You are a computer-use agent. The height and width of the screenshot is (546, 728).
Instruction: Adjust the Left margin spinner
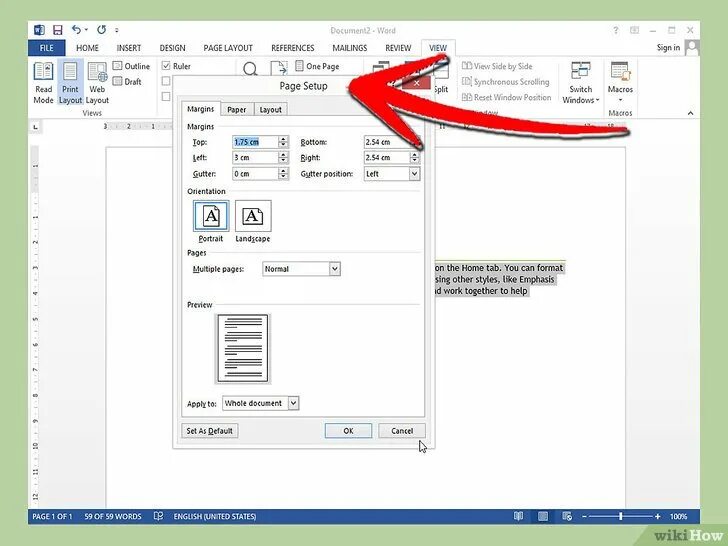pyautogui.click(x=283, y=158)
